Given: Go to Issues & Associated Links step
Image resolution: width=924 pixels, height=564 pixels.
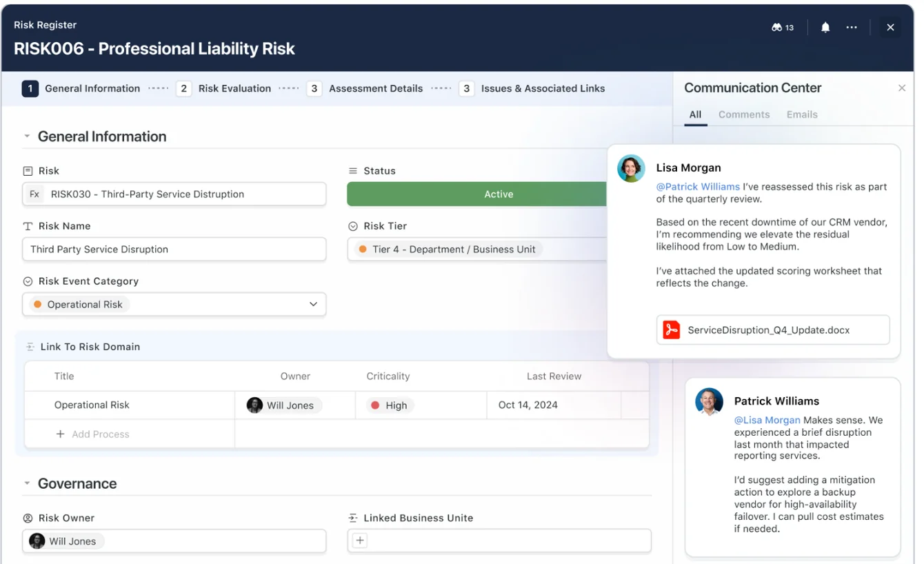Looking at the screenshot, I should 532,88.
